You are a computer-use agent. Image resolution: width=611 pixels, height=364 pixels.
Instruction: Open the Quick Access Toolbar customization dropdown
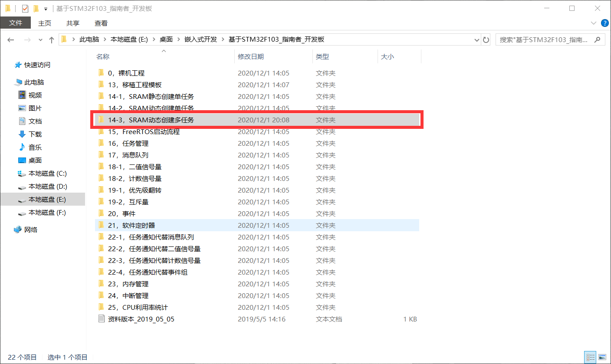[45, 8]
